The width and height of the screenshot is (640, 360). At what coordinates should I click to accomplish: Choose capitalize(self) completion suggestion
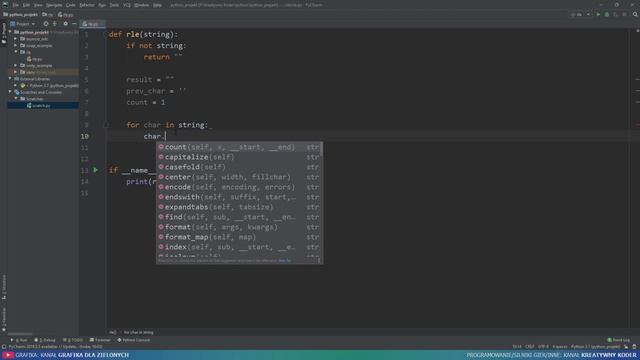(239, 157)
